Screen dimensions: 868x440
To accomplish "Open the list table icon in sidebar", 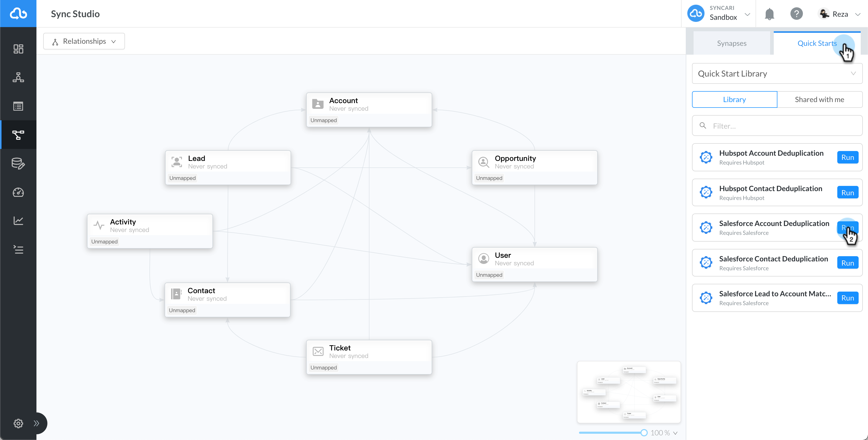I will (x=18, y=106).
